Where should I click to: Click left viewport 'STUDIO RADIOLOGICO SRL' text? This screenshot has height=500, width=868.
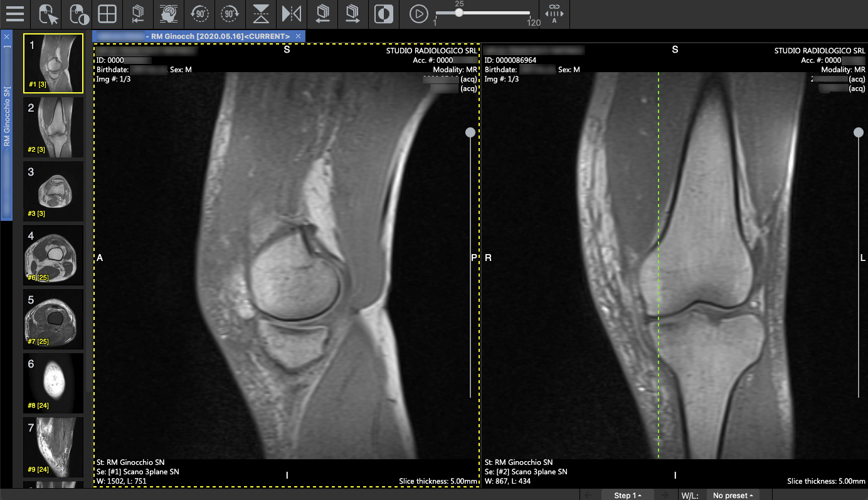(432, 51)
